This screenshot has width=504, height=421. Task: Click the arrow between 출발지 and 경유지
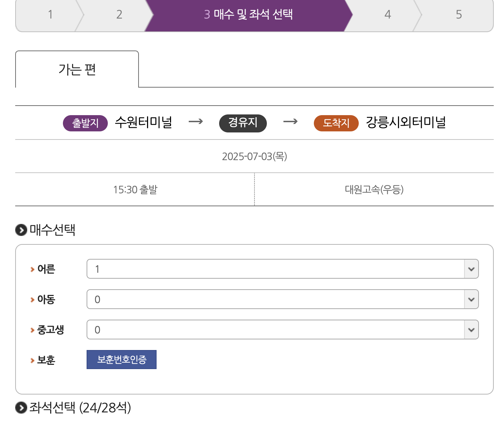[196, 123]
